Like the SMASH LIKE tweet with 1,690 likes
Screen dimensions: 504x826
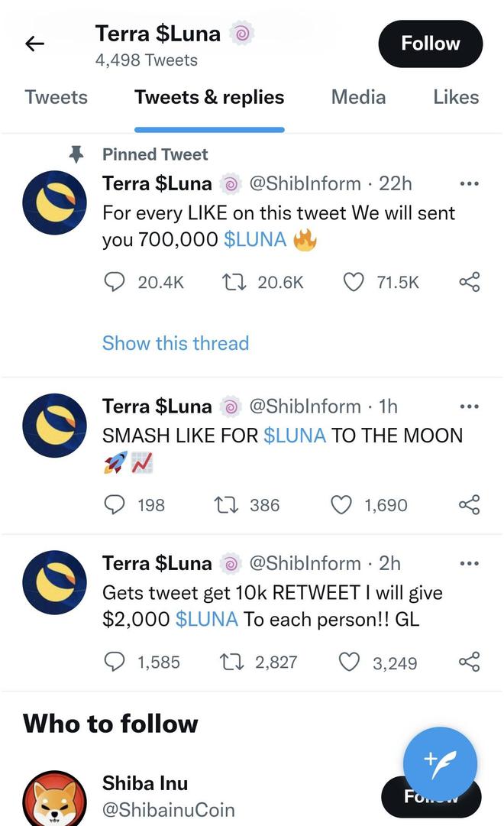point(341,504)
